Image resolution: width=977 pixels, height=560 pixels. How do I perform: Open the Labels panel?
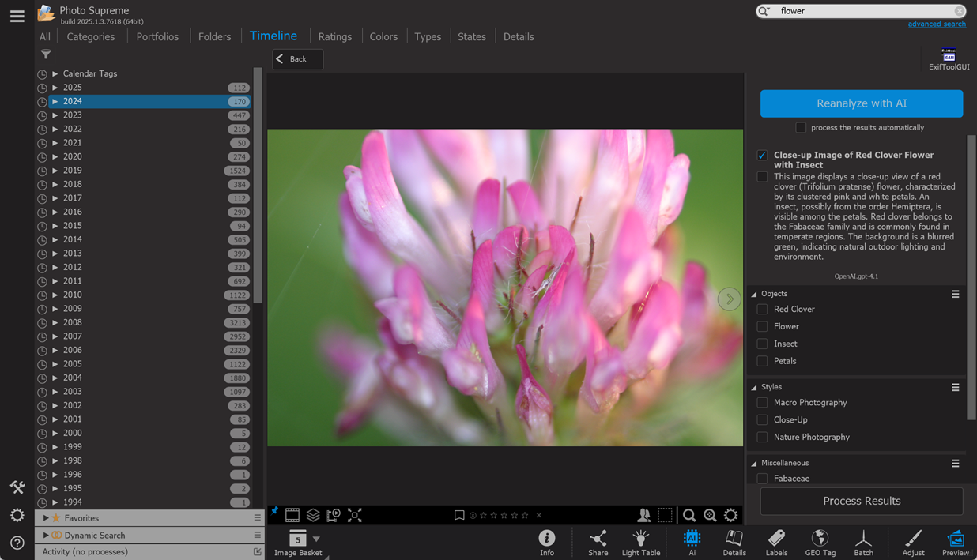tap(777, 543)
